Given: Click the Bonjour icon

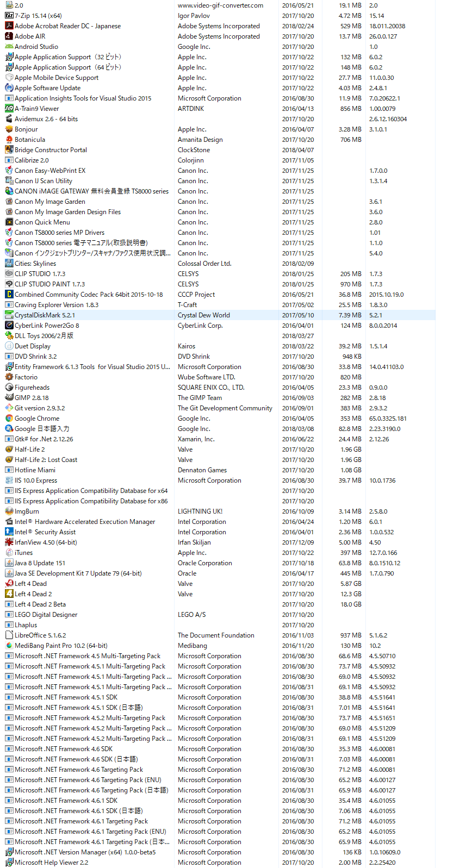Looking at the screenshot, I should point(9,129).
